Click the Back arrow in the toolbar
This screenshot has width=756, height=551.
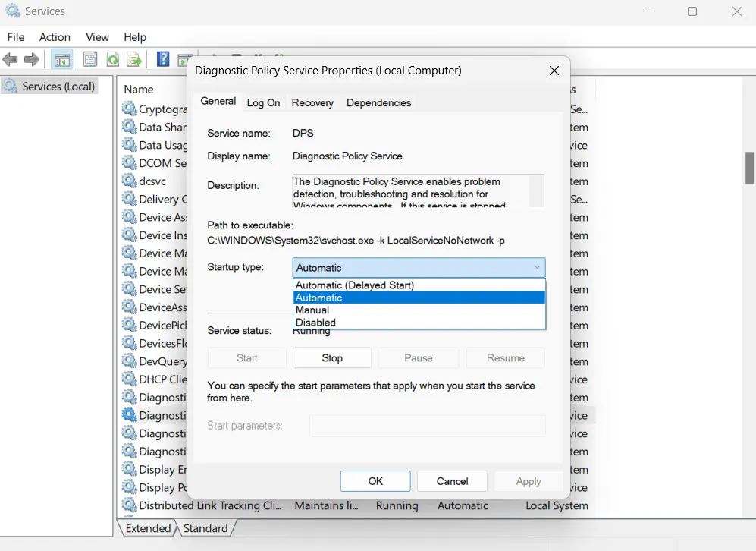pyautogui.click(x=10, y=60)
